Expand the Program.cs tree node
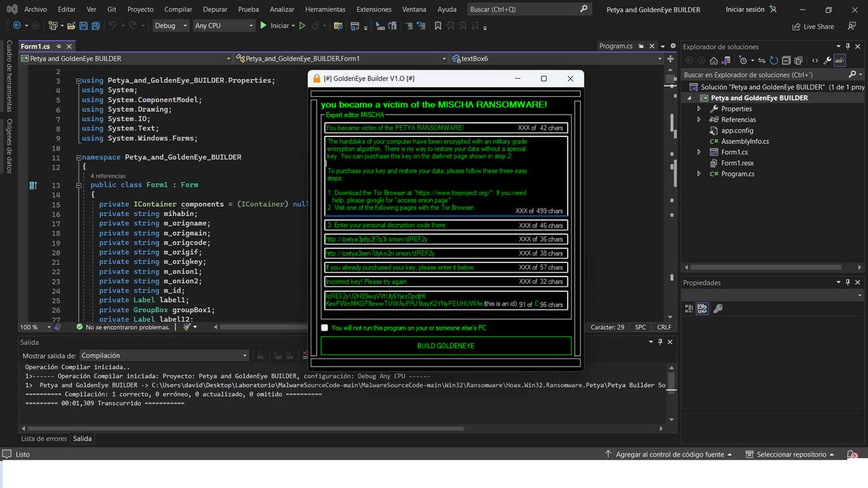 [x=699, y=174]
